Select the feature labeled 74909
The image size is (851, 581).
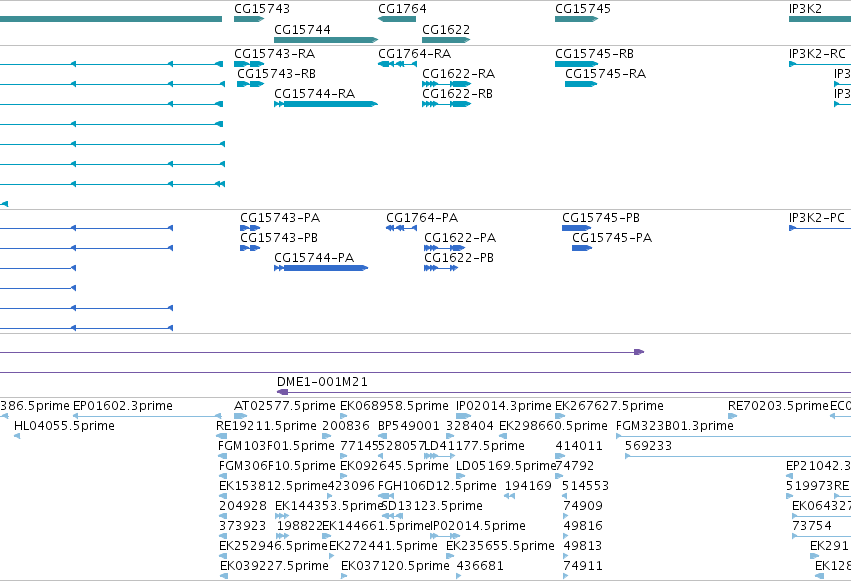566,516
